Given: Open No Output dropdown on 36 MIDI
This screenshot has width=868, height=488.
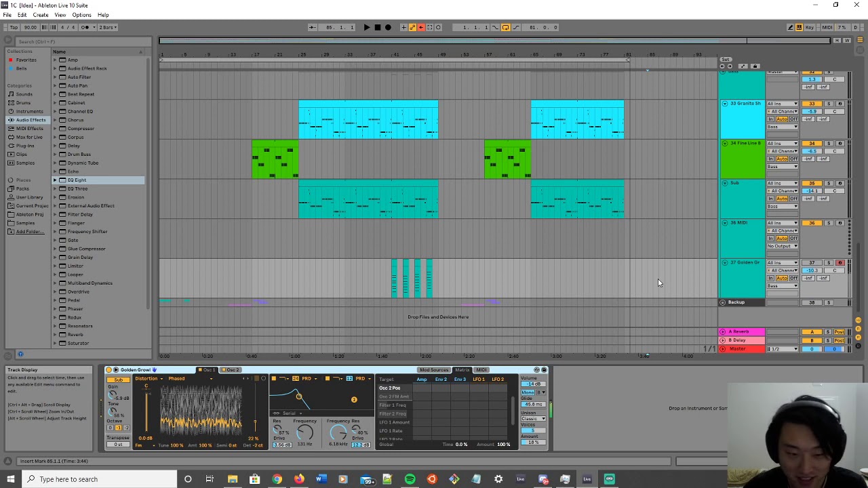Looking at the screenshot, I should tap(783, 246).
